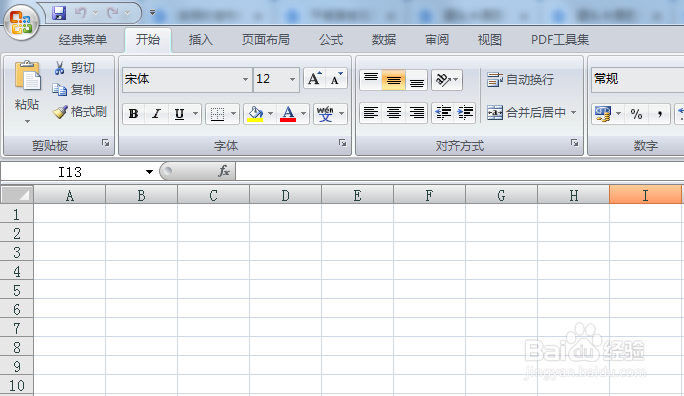Viewport: 684px width, 396px height.
Task: Click the 剪切 cut button
Action: click(x=74, y=68)
